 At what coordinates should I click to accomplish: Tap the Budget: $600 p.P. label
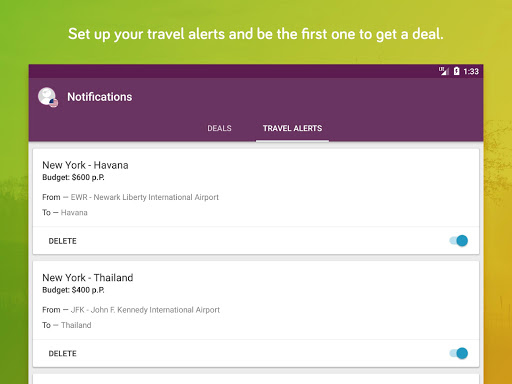(x=73, y=177)
